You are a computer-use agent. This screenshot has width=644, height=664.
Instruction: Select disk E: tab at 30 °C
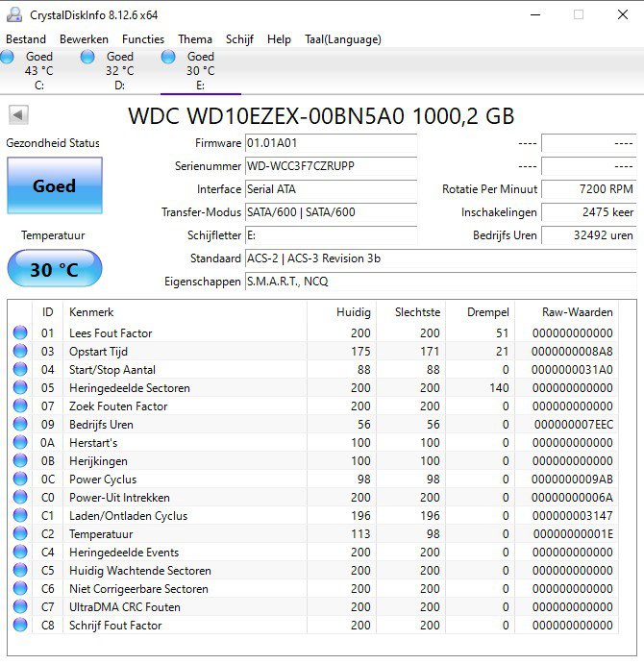[200, 71]
